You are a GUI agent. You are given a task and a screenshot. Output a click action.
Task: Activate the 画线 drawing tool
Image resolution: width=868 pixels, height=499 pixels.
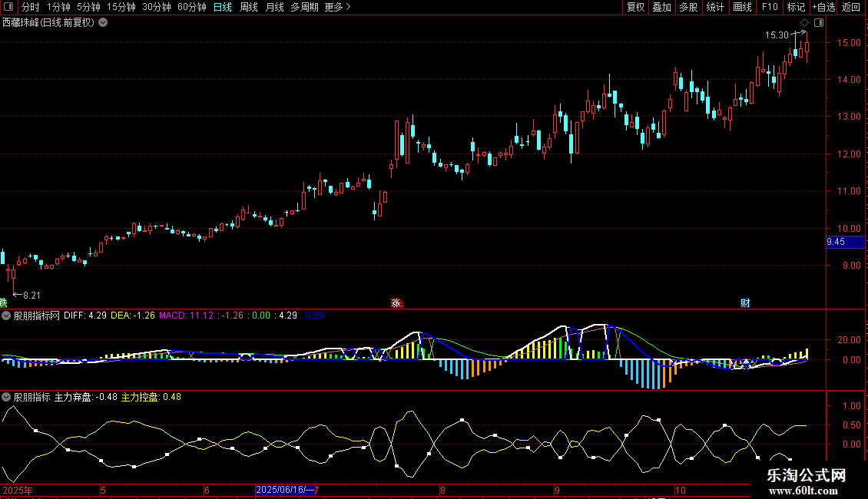click(742, 7)
